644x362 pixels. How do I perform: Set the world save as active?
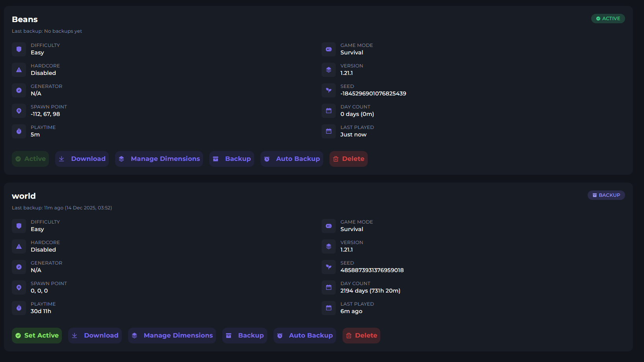coord(37,336)
